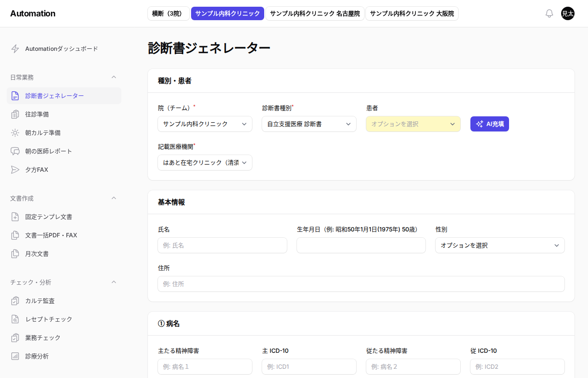Open 業務チェック page

click(64, 338)
